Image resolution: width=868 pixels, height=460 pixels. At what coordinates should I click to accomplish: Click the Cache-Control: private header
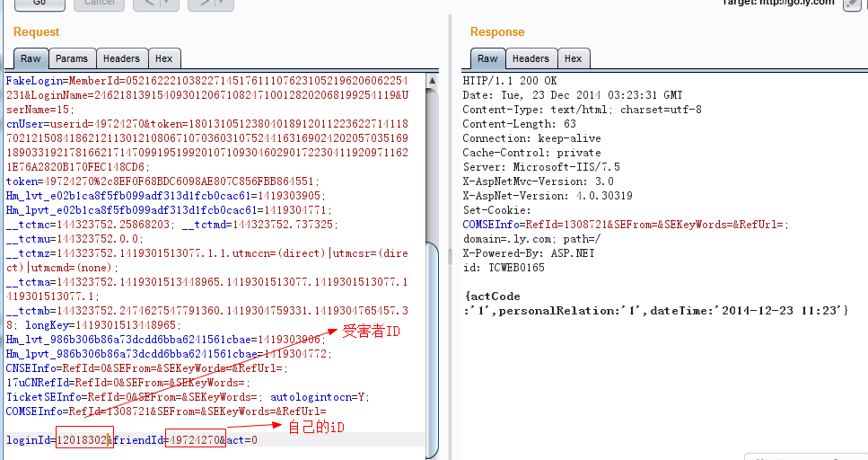531,153
